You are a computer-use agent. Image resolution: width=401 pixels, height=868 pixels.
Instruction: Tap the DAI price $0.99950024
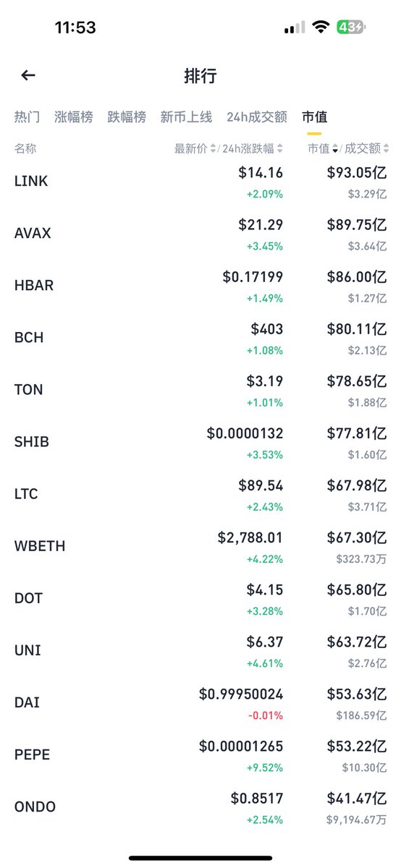click(241, 694)
